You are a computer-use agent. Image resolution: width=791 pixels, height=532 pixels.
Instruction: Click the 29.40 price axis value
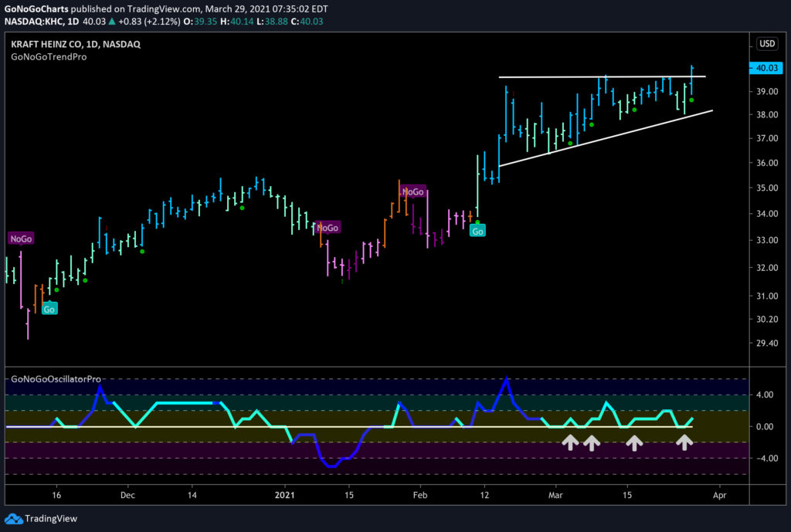(767, 343)
